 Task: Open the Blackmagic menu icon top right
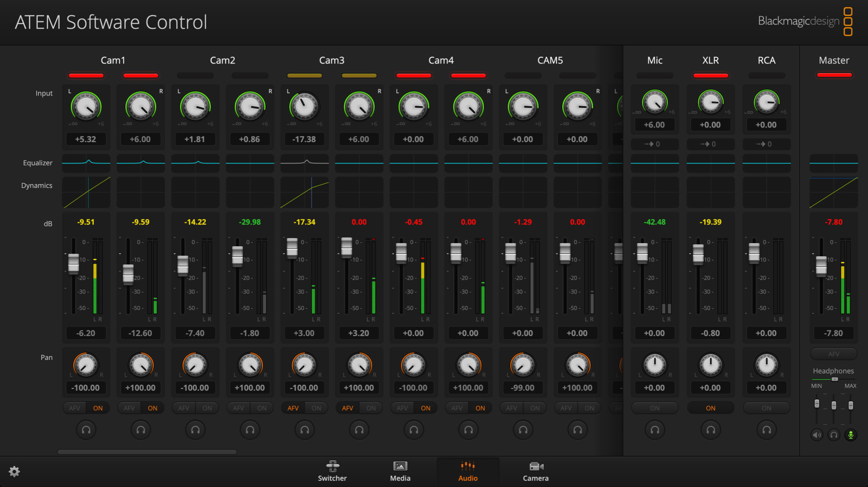[848, 21]
